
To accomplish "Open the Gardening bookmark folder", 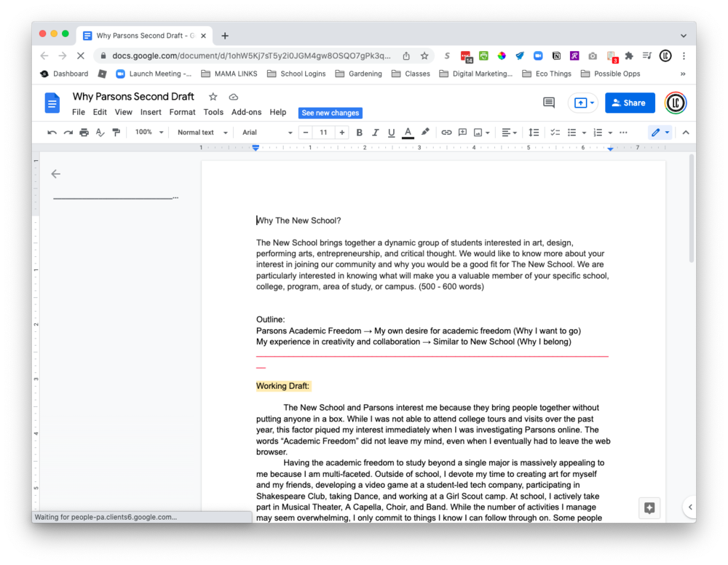I will [358, 74].
